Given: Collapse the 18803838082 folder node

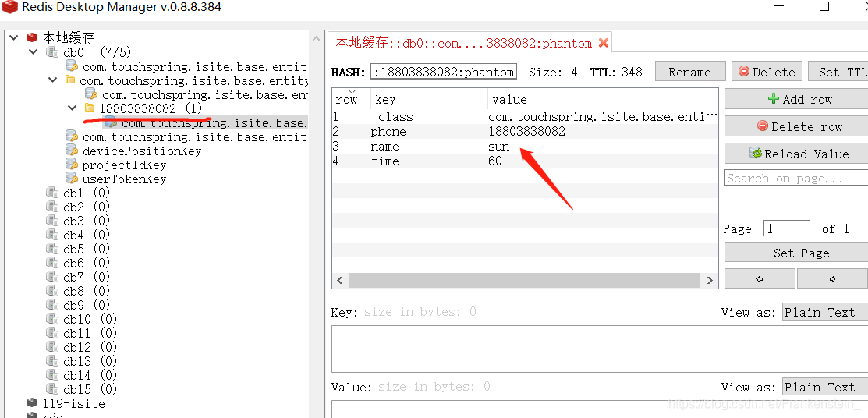Looking at the screenshot, I should tap(72, 108).
